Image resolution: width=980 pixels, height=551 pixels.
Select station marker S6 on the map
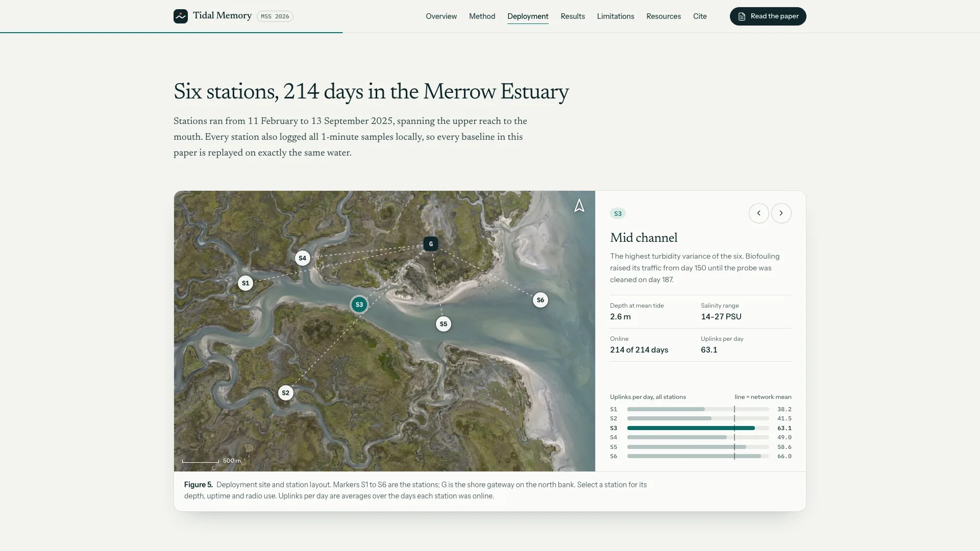pyautogui.click(x=541, y=300)
